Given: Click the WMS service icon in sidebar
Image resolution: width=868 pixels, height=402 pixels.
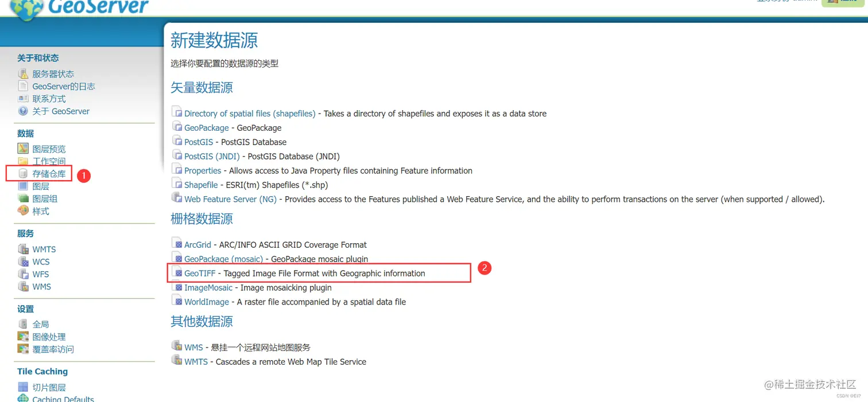Looking at the screenshot, I should click(23, 286).
